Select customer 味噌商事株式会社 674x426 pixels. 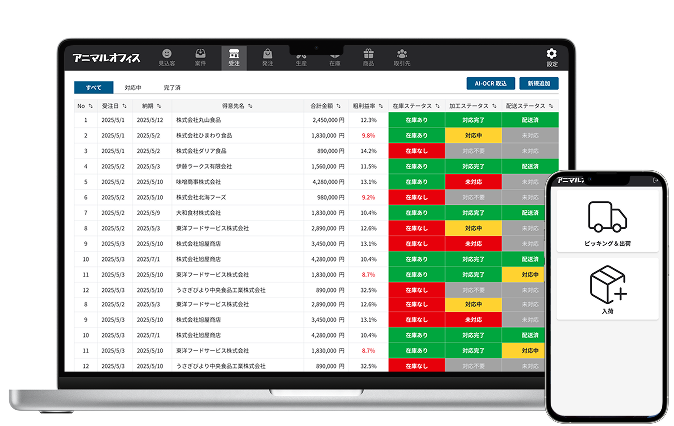coord(198,182)
